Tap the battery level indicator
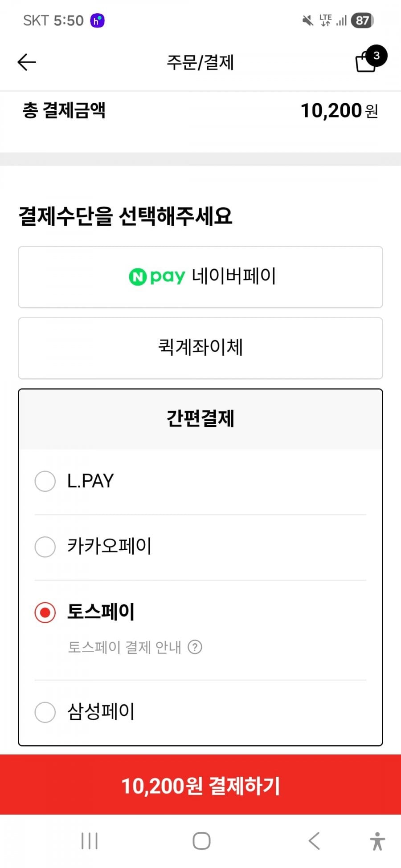This screenshot has height=868, width=401. coord(362,20)
